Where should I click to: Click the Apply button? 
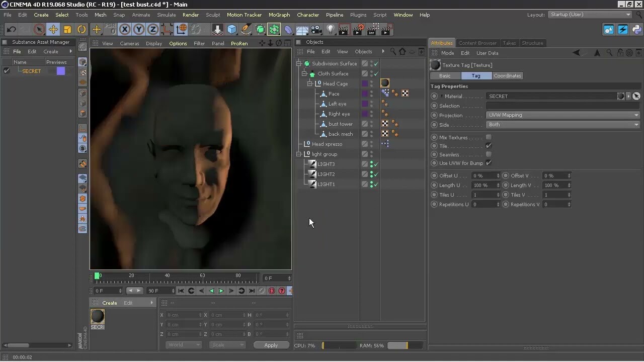[271, 345]
